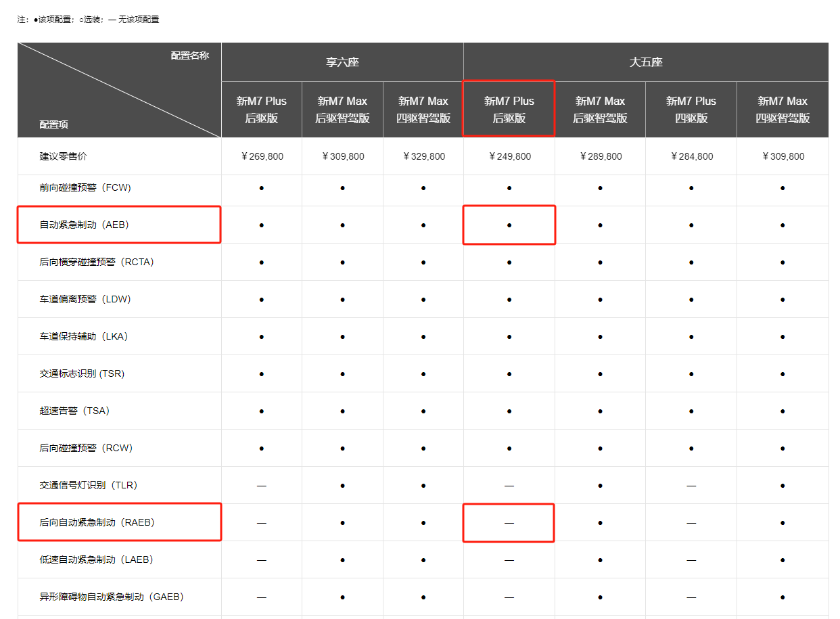The height and width of the screenshot is (619, 840).
Task: Click the RAEB dot in the ¥289,800 column
Action: pos(601,523)
